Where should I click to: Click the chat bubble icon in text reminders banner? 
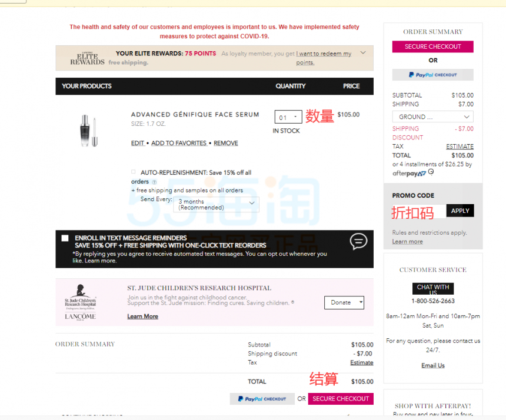point(358,241)
